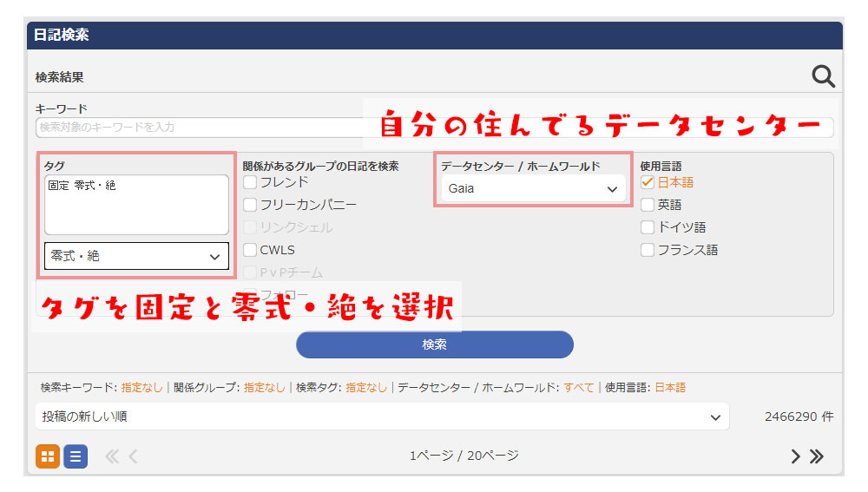Viewport: 868px width, 492px height.
Task: Open the 零式・絶 tag dropdown
Action: pos(136,256)
